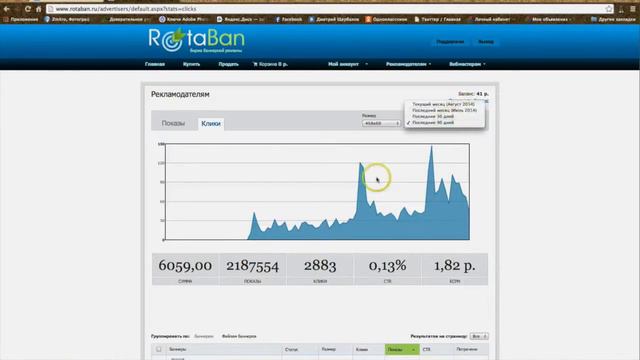Viewport: 640px width, 360px height.
Task: Sort by the Размер column header
Action: click(x=329, y=349)
